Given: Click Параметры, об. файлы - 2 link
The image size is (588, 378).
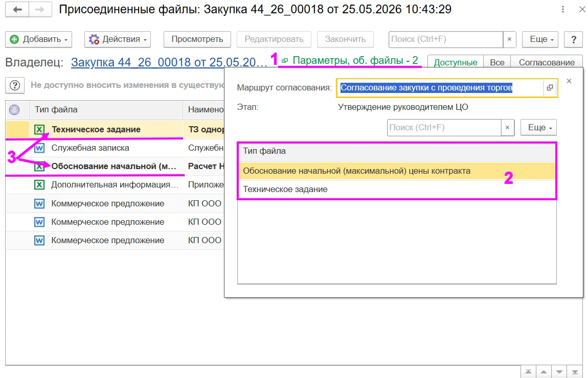Looking at the screenshot, I should tap(355, 60).
